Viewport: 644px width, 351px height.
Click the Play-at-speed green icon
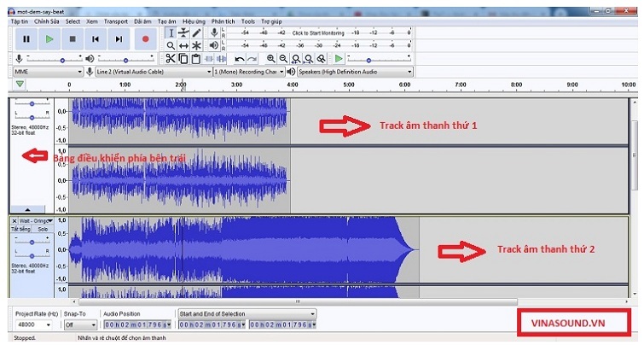[339, 59]
